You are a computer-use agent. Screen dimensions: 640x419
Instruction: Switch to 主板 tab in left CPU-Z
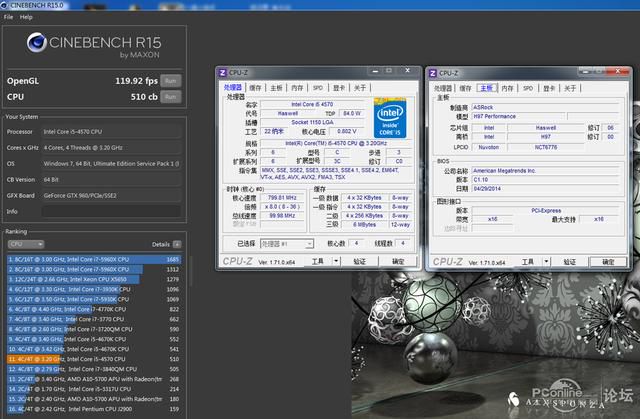coord(276,88)
